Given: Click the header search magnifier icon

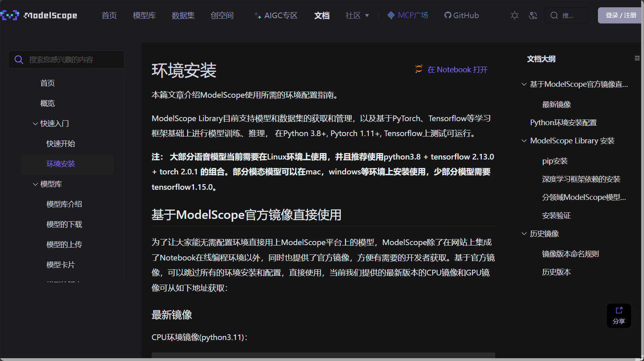Looking at the screenshot, I should (554, 15).
